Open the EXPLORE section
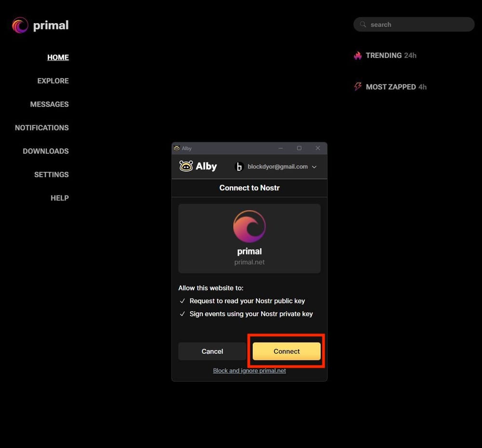The height and width of the screenshot is (448, 482). coord(53,80)
